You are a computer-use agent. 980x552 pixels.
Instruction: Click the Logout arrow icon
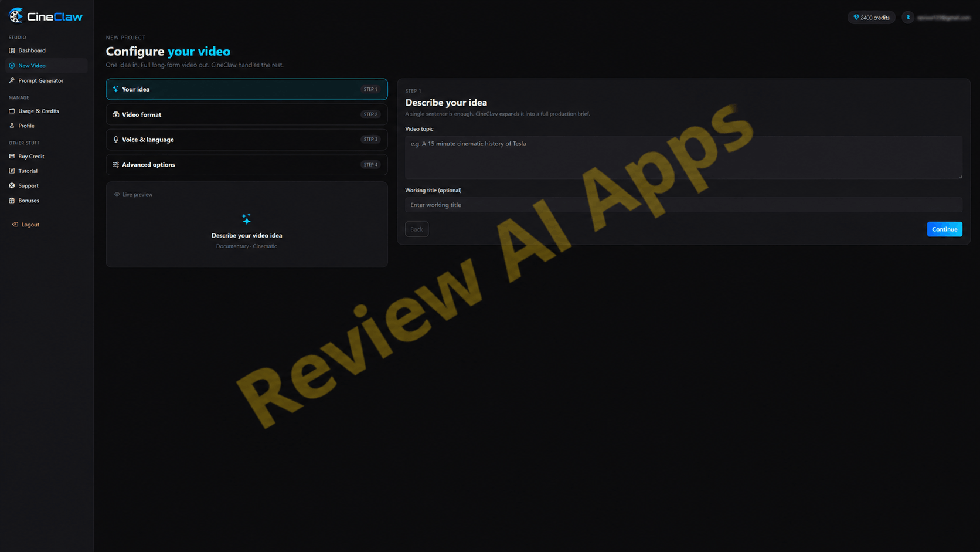tap(15, 225)
